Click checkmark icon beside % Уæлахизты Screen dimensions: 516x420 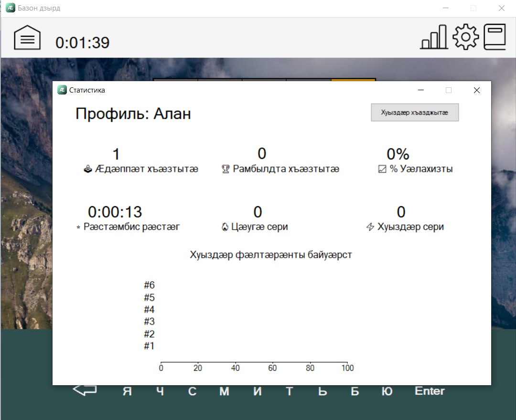(x=382, y=169)
